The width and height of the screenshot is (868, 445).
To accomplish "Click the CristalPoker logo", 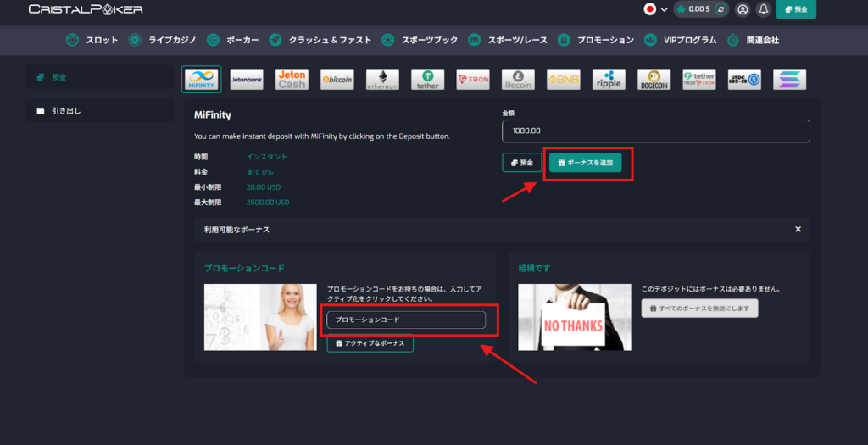I will click(86, 9).
